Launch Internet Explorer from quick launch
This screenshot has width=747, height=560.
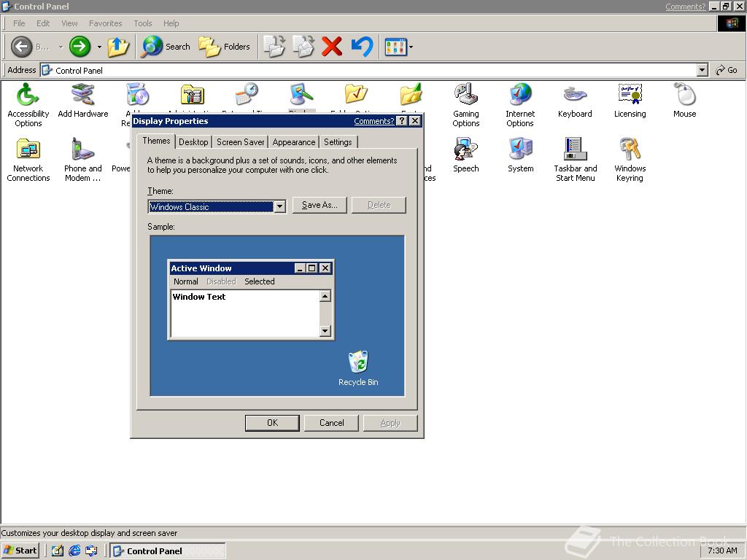(x=74, y=551)
